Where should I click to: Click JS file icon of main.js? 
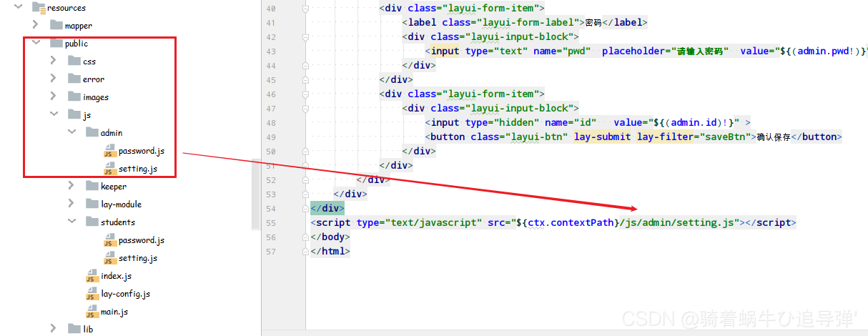[x=92, y=312]
